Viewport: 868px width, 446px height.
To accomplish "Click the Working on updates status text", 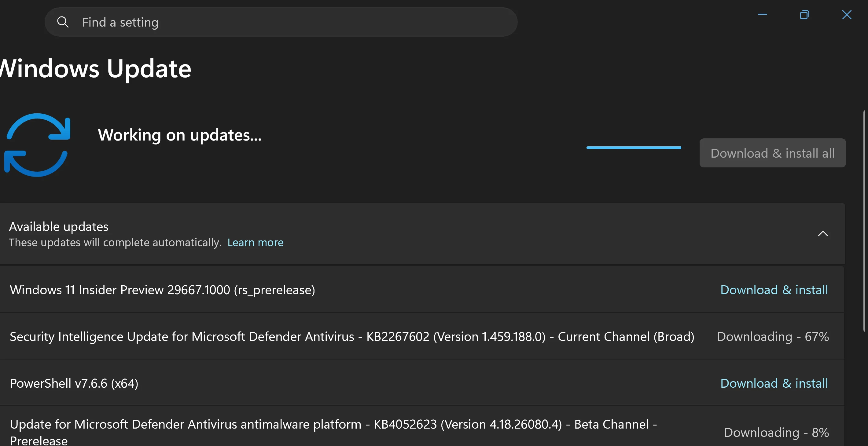I will [180, 135].
